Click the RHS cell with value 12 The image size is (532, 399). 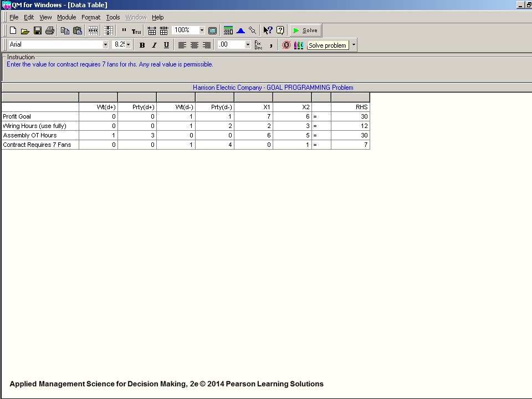[350, 126]
